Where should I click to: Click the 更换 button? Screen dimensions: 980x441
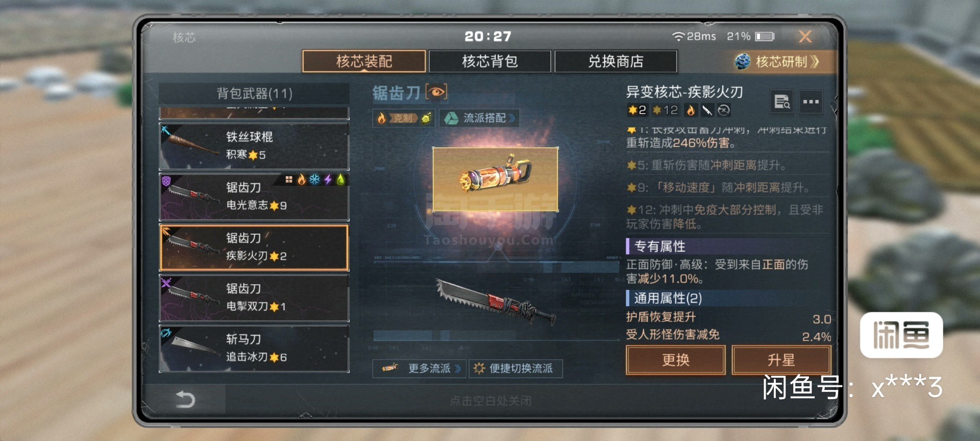[676, 360]
